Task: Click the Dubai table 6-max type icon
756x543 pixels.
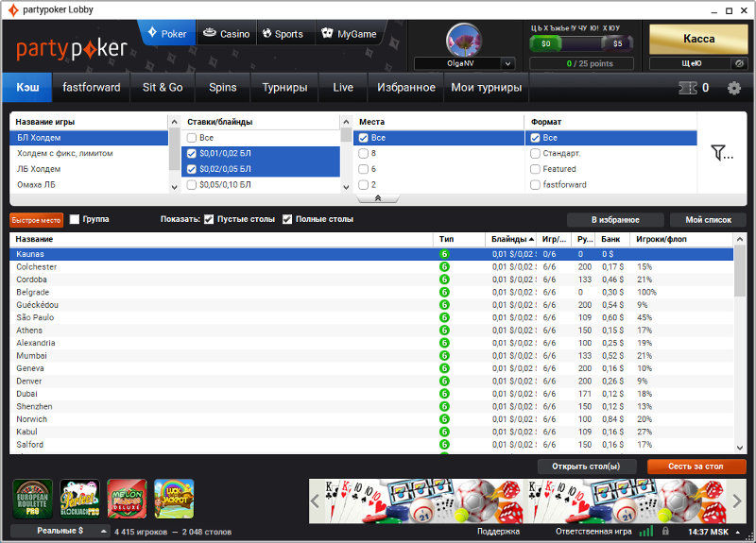Action: 444,394
